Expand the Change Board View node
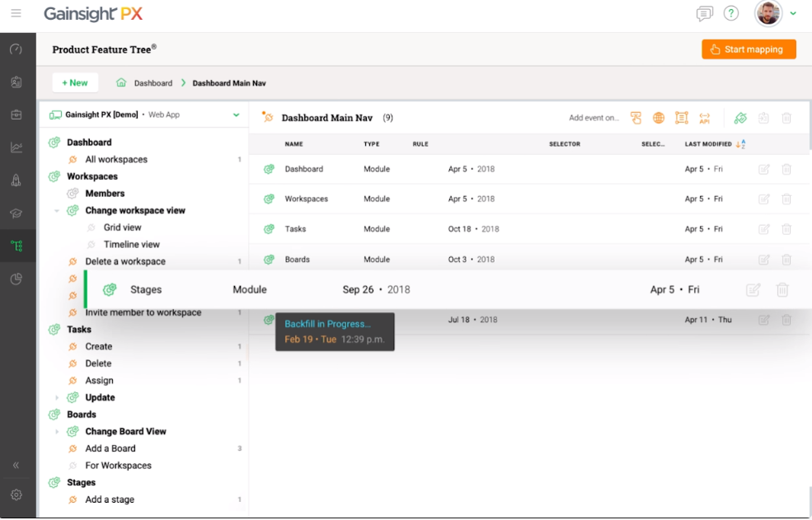Viewport: 812px width, 520px height. coord(57,432)
